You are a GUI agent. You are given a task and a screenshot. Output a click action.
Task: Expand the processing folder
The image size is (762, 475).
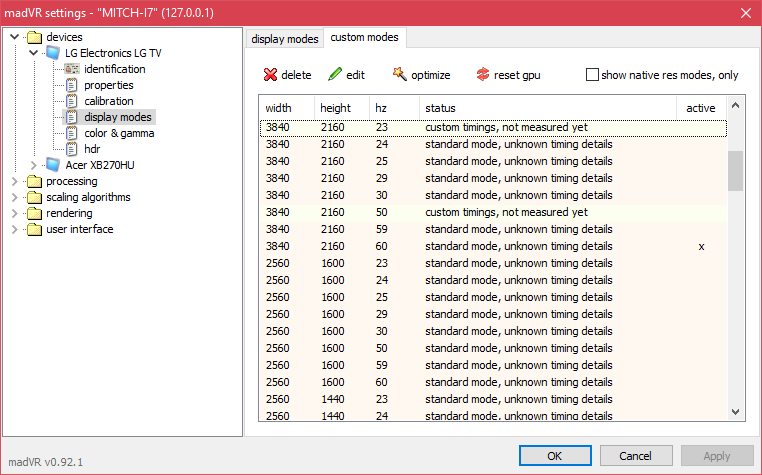pyautogui.click(x=15, y=181)
